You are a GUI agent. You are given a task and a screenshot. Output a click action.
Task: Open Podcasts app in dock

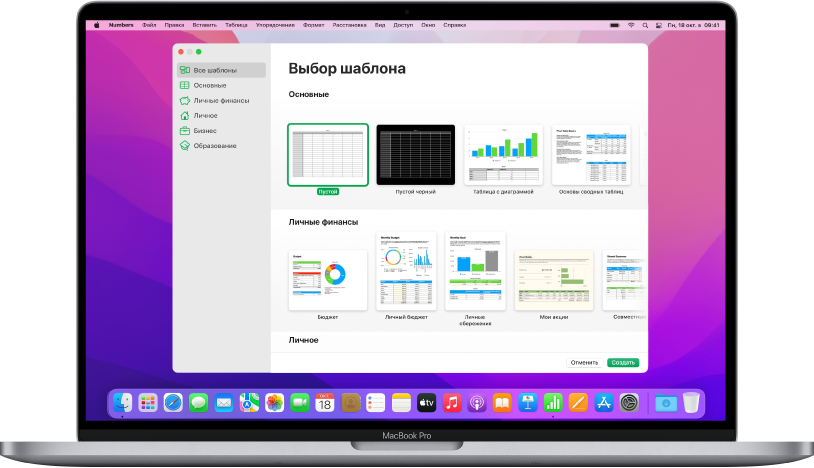(x=477, y=403)
